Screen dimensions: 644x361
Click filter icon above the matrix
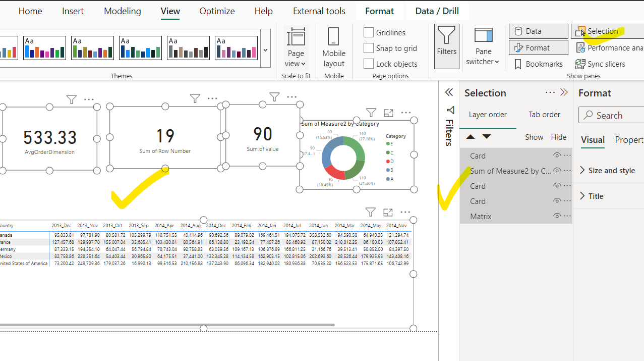pyautogui.click(x=371, y=212)
